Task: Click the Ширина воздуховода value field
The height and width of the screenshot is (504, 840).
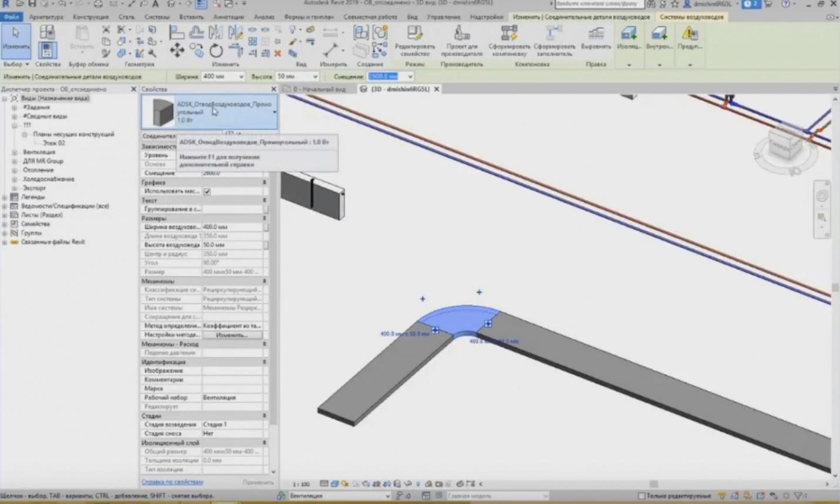Action: coord(232,227)
